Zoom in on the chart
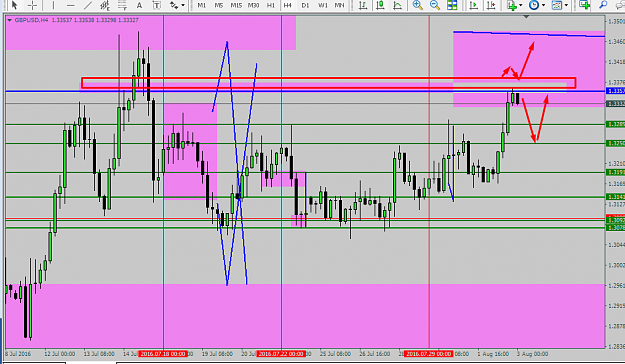625x364 pixels. [417, 5]
